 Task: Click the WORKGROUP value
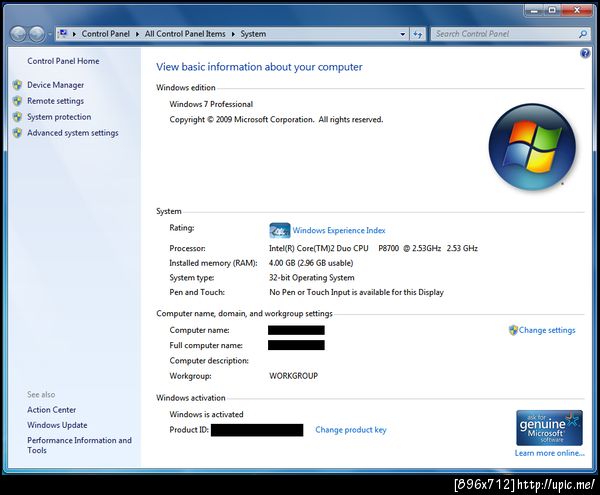click(x=293, y=376)
